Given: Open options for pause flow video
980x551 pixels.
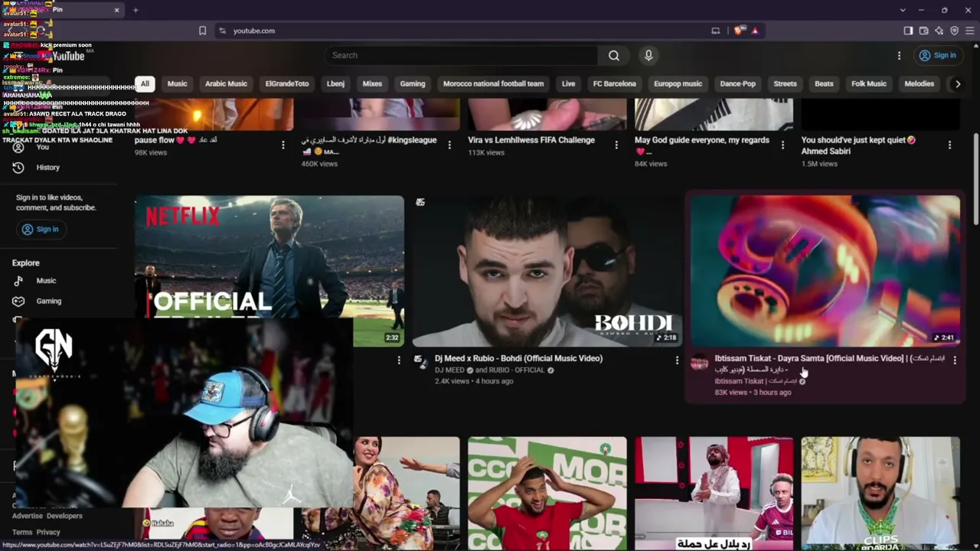Looking at the screenshot, I should point(283,145).
